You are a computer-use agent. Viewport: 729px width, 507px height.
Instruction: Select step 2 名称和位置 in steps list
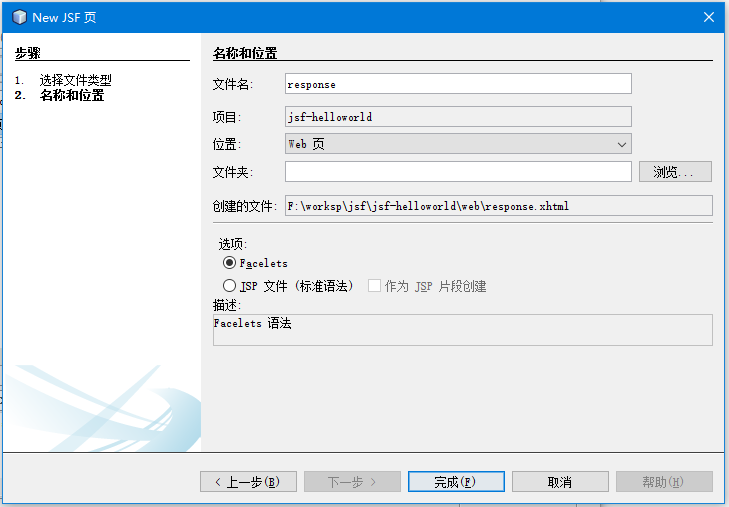tap(71, 96)
